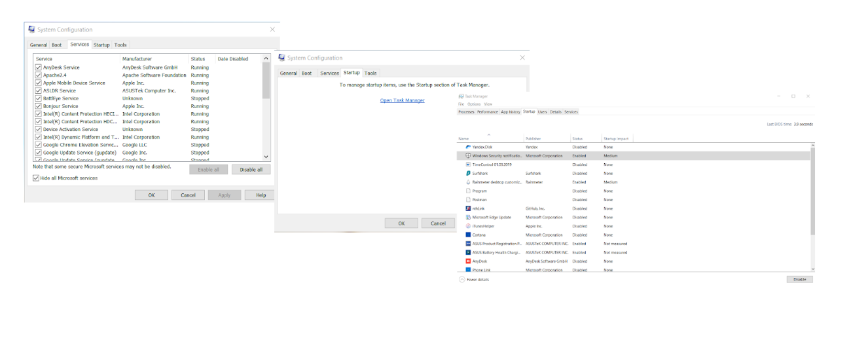Sort services by Date Disabled header
The width and height of the screenshot is (868, 346).
tap(238, 59)
